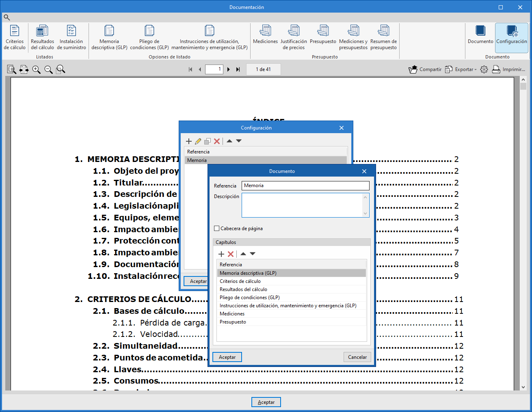The height and width of the screenshot is (412, 532).
Task: Move selected chapter up in Capítulos
Action: click(243, 254)
